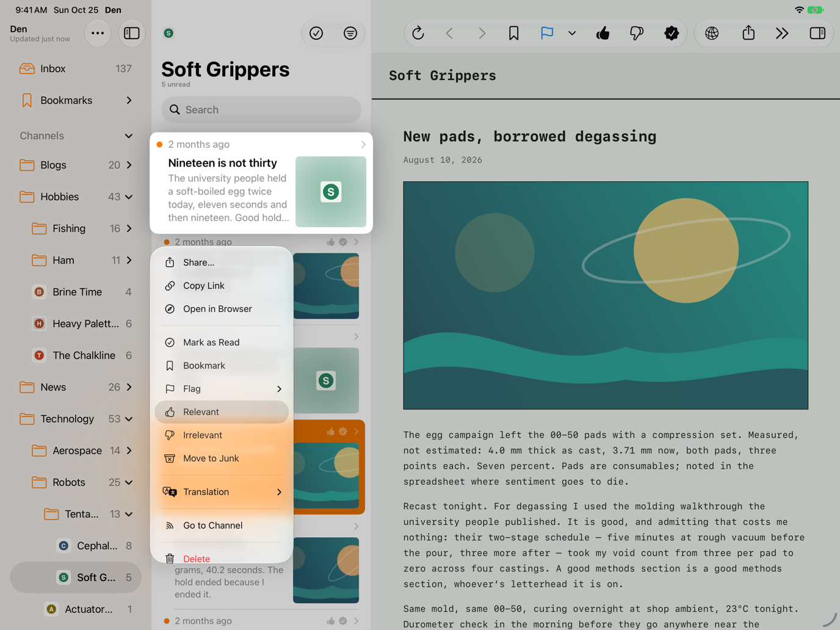Click the article's planet header image
840x630 pixels.
(x=606, y=295)
